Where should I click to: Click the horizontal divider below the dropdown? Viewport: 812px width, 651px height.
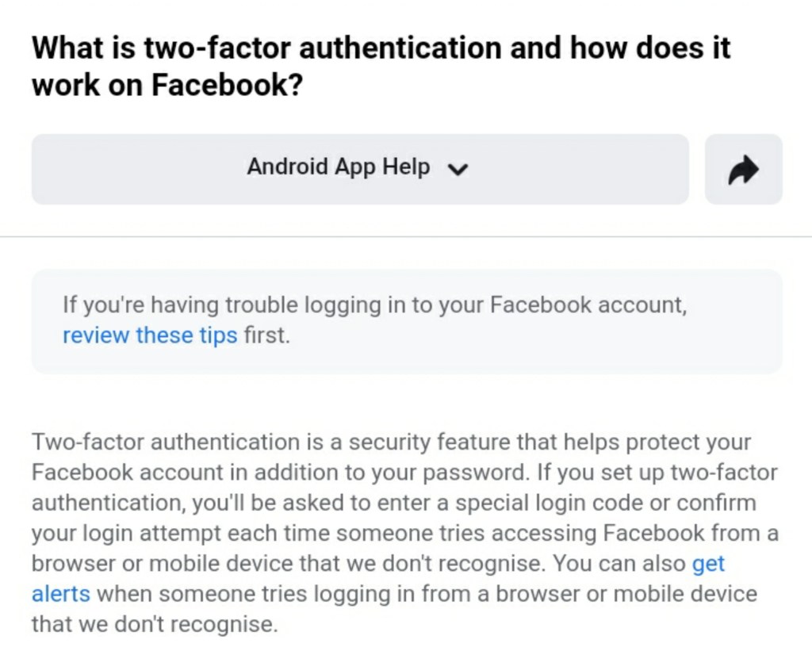(406, 236)
